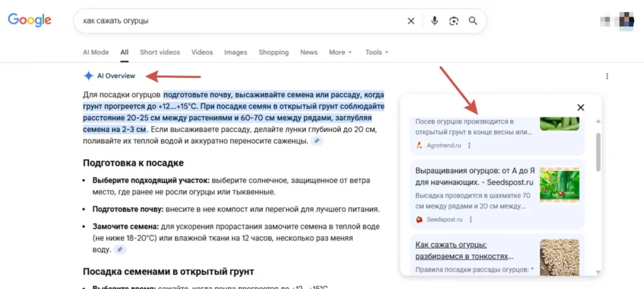This screenshot has width=644, height=289.
Task: Open Seedspost.ru source options menu
Action: pyautogui.click(x=470, y=220)
